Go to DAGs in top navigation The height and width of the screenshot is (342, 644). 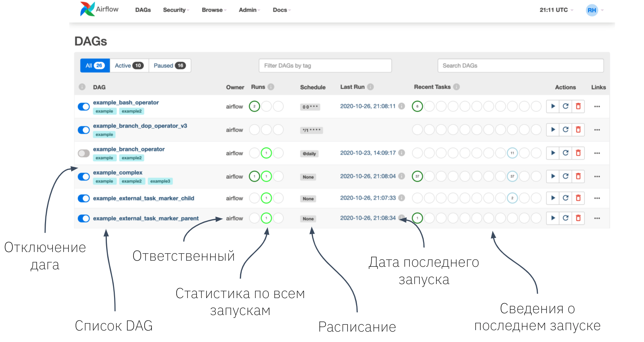tap(143, 10)
